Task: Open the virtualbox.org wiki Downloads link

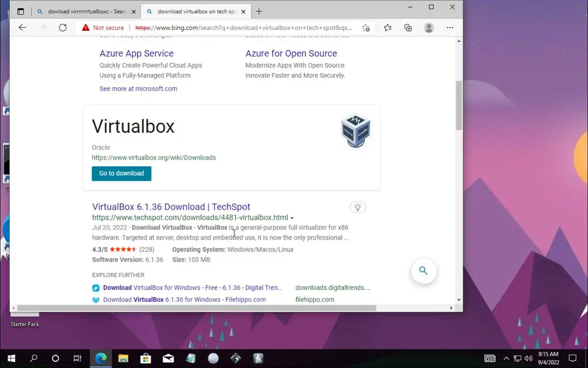Action: click(153, 157)
